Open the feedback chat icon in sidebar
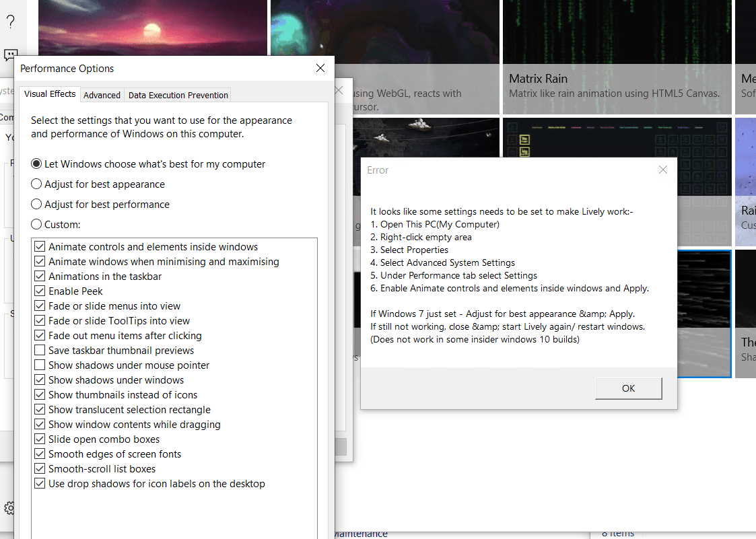 [11, 54]
